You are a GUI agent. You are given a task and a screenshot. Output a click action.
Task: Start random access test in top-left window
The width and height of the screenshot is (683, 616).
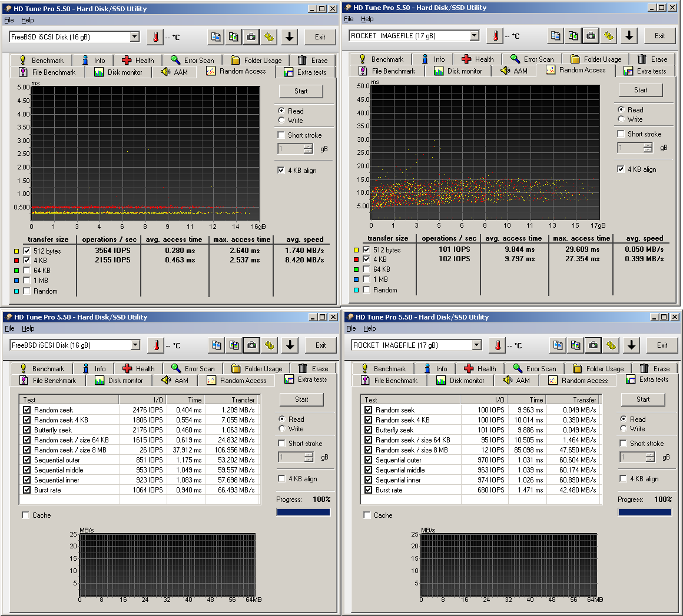pos(301,91)
